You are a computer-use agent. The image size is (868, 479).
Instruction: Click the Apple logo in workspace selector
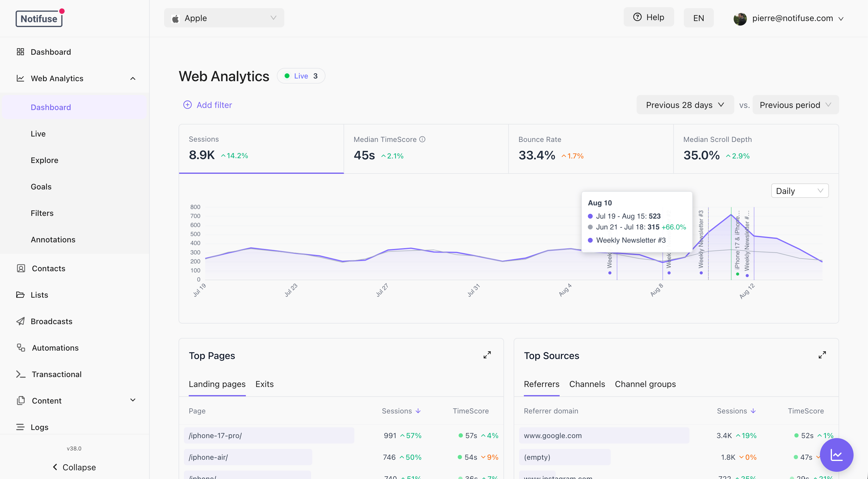click(x=175, y=19)
